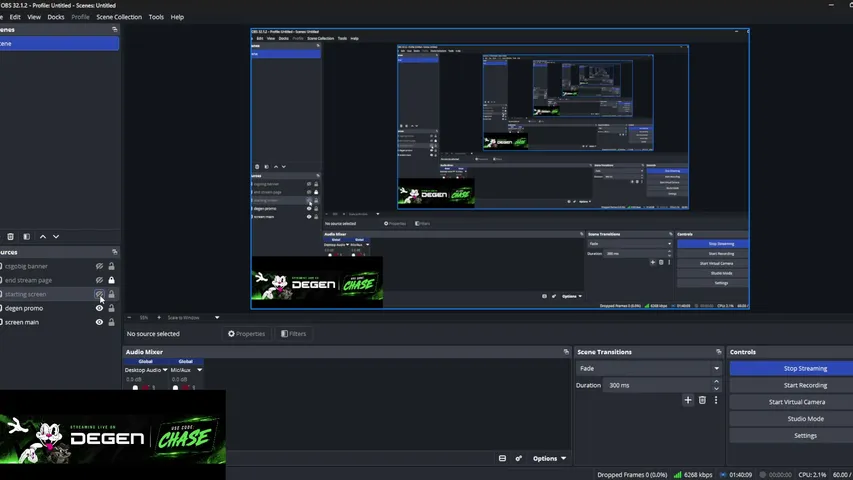Pop out the Audio Mixer dock icon
The image size is (853, 480).
point(566,352)
